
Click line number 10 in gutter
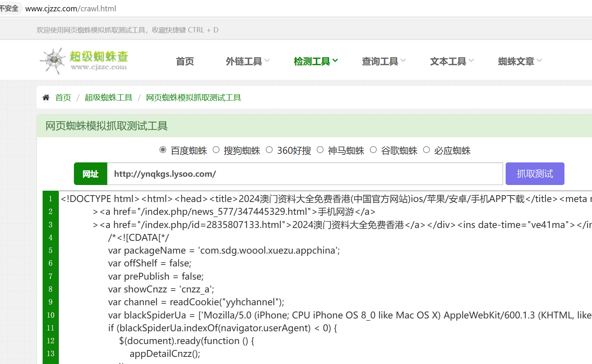(51, 315)
